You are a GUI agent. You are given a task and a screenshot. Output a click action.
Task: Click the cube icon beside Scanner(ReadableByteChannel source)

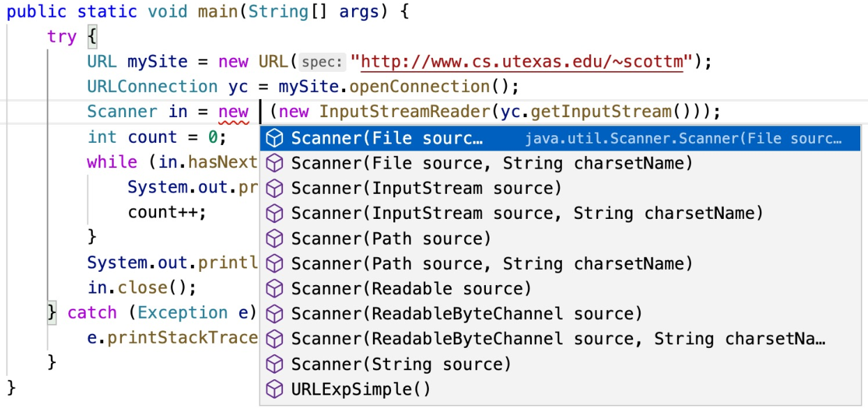pyautogui.click(x=275, y=314)
